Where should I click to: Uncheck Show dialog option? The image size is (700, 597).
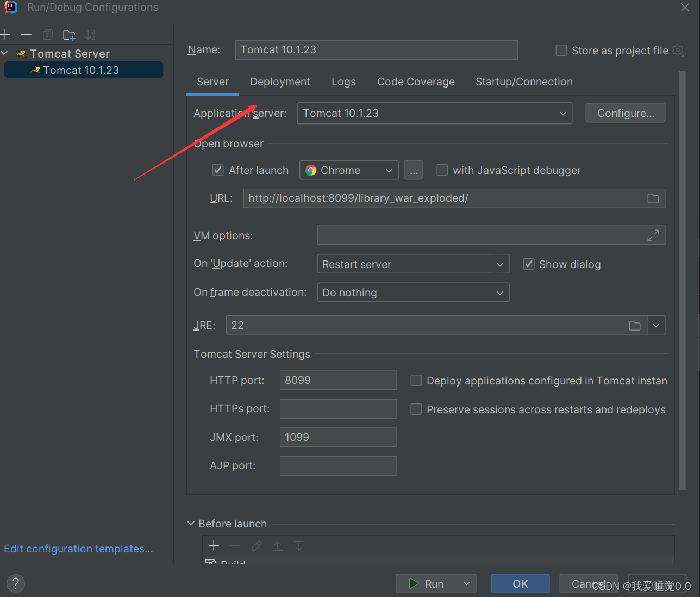528,264
